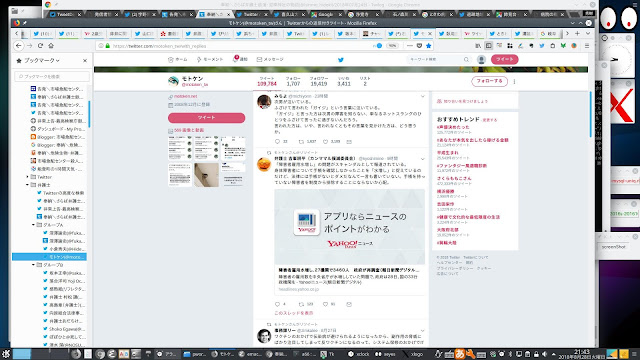The width and height of the screenshot is (640, 360).
Task: Close the bookmarks sidebar
Action: tap(85, 60)
